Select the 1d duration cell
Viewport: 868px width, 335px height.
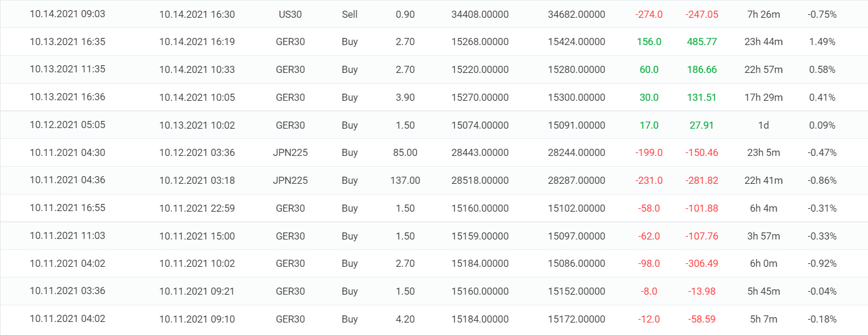point(763,125)
